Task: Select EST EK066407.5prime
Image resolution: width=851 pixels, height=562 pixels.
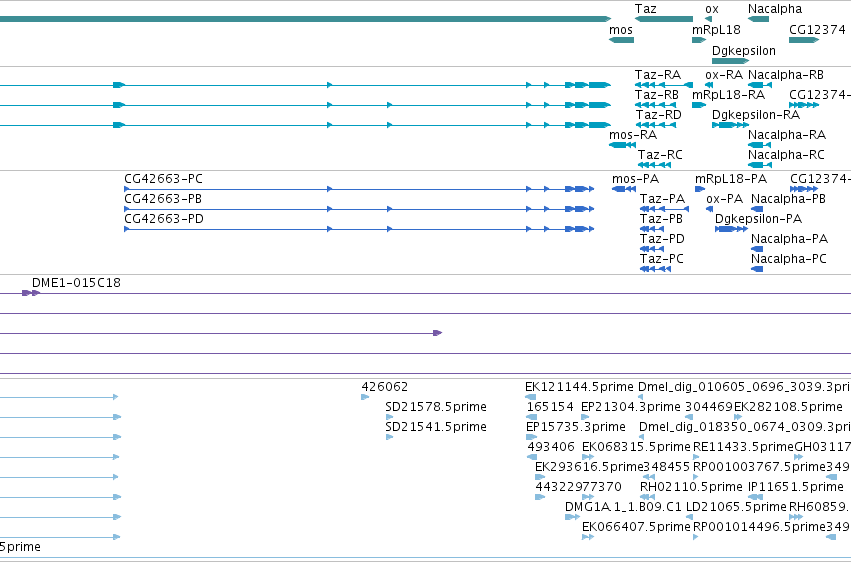Action: [636, 528]
